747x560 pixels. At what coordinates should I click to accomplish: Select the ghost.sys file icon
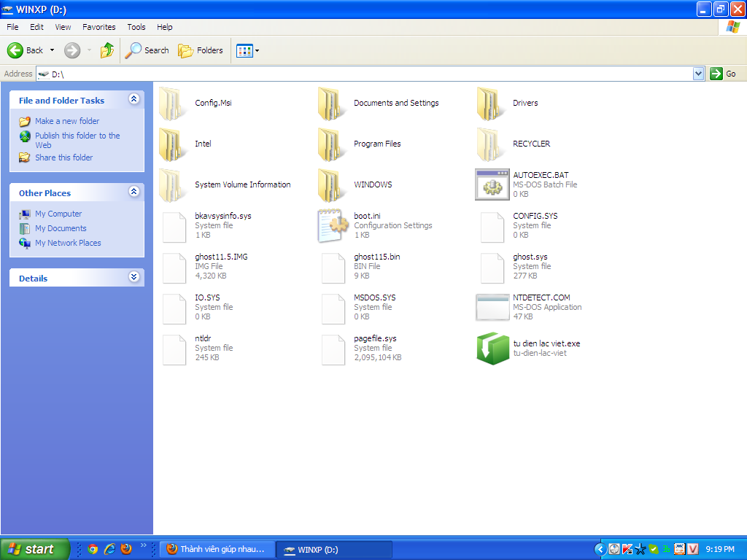point(492,268)
